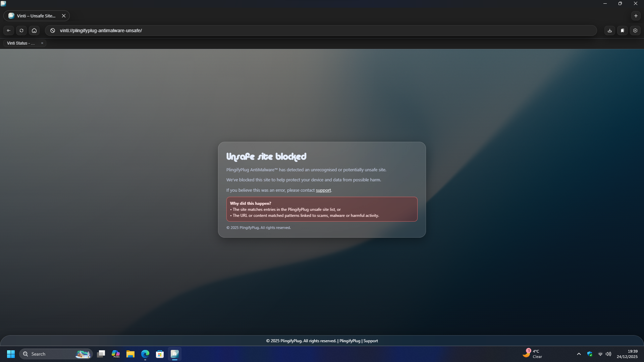Follow the support link in the warning

coord(323,190)
